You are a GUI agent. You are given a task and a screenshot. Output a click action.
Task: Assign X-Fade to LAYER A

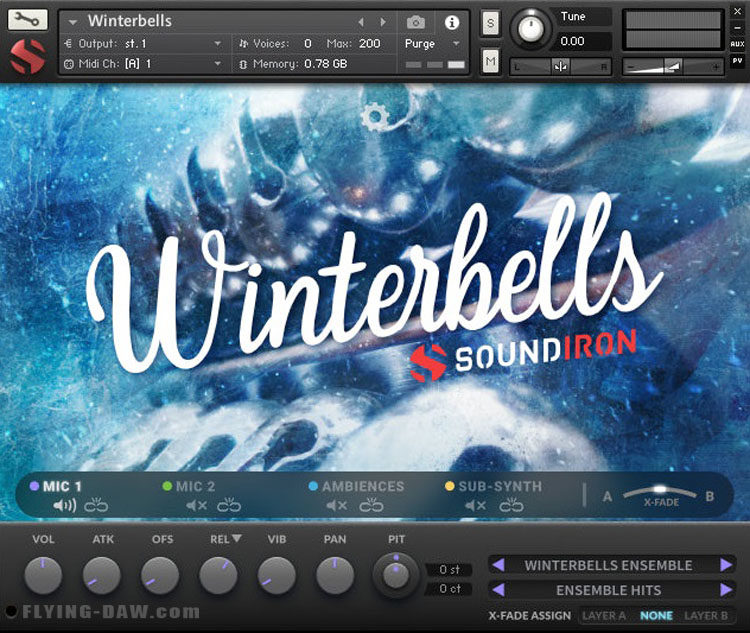click(x=604, y=616)
